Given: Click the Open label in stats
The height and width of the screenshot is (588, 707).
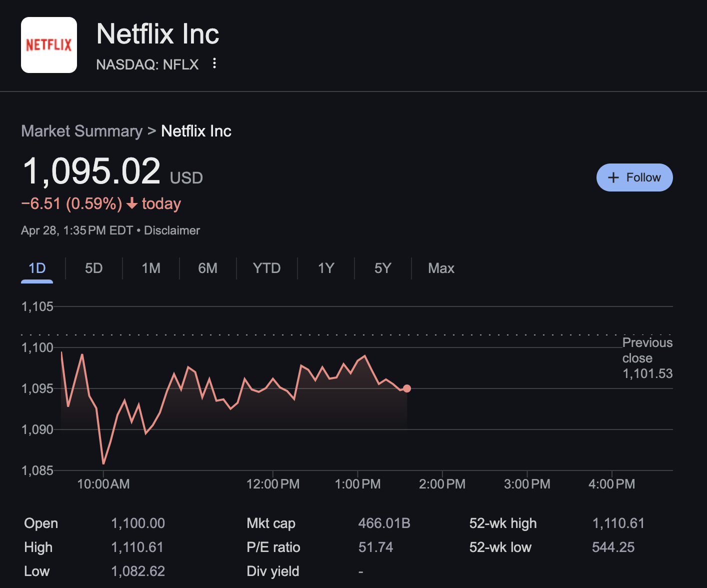Looking at the screenshot, I should [x=41, y=523].
